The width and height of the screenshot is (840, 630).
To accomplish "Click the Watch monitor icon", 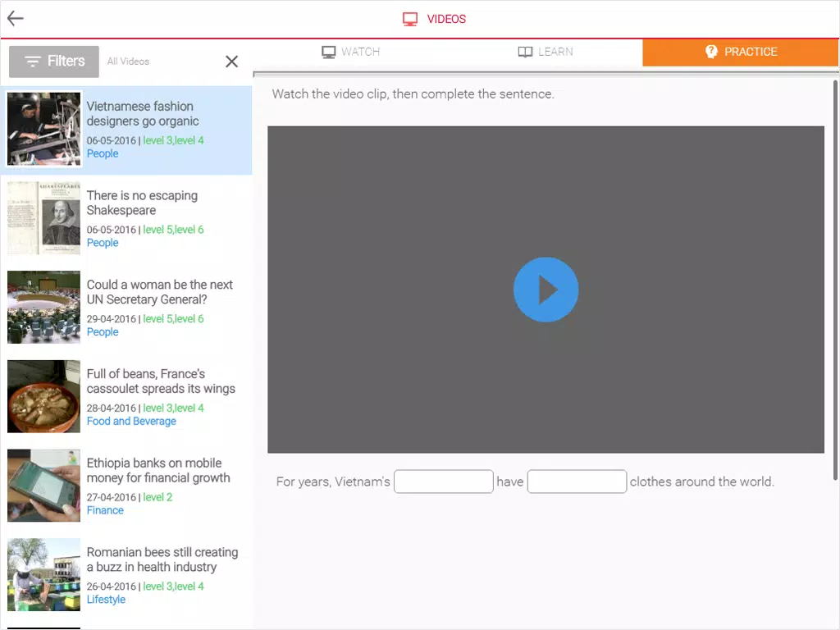I will 328,52.
